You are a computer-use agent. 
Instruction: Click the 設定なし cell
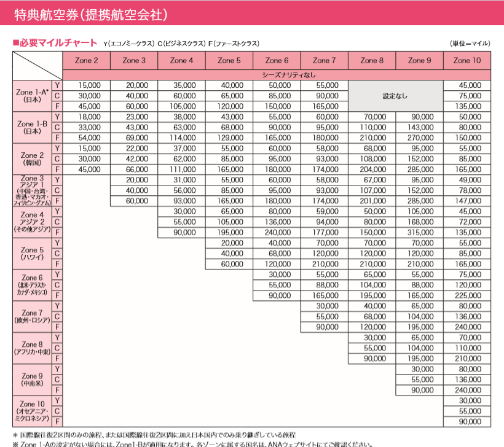(x=394, y=95)
